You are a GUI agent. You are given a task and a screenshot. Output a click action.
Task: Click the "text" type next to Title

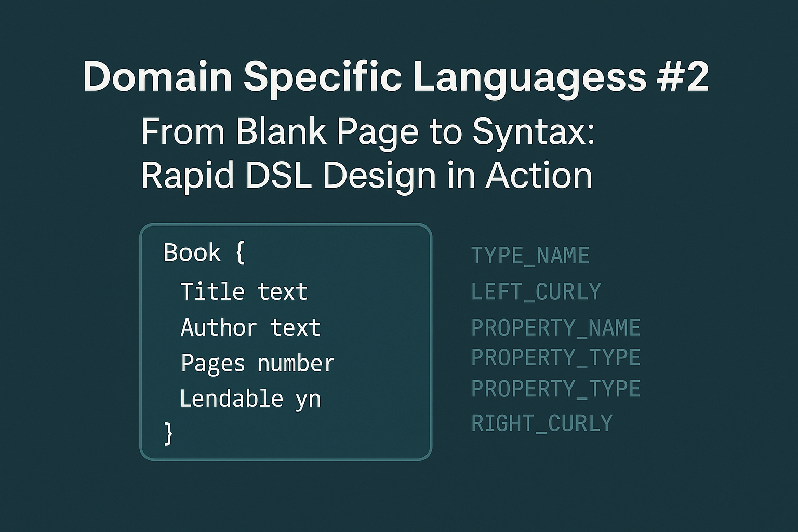coord(283,291)
